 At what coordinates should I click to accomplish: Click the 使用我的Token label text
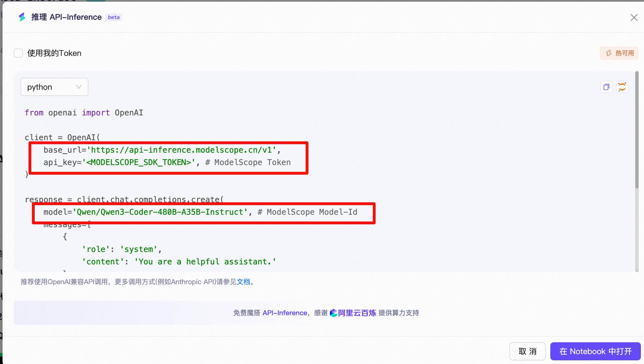[54, 53]
